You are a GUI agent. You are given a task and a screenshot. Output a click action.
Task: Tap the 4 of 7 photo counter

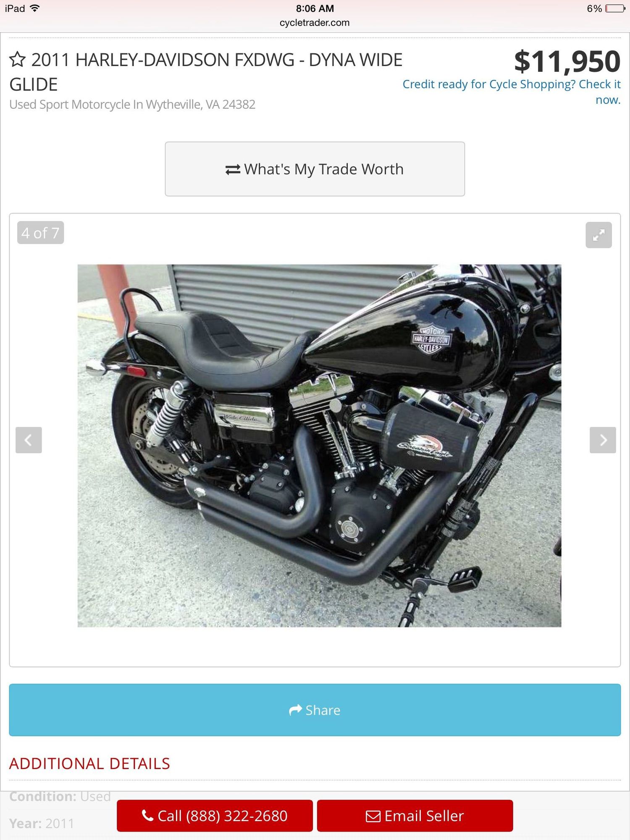[40, 233]
